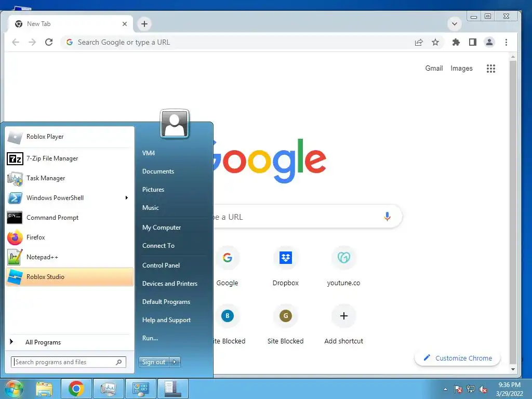Open the VM4 user folder

pos(149,153)
